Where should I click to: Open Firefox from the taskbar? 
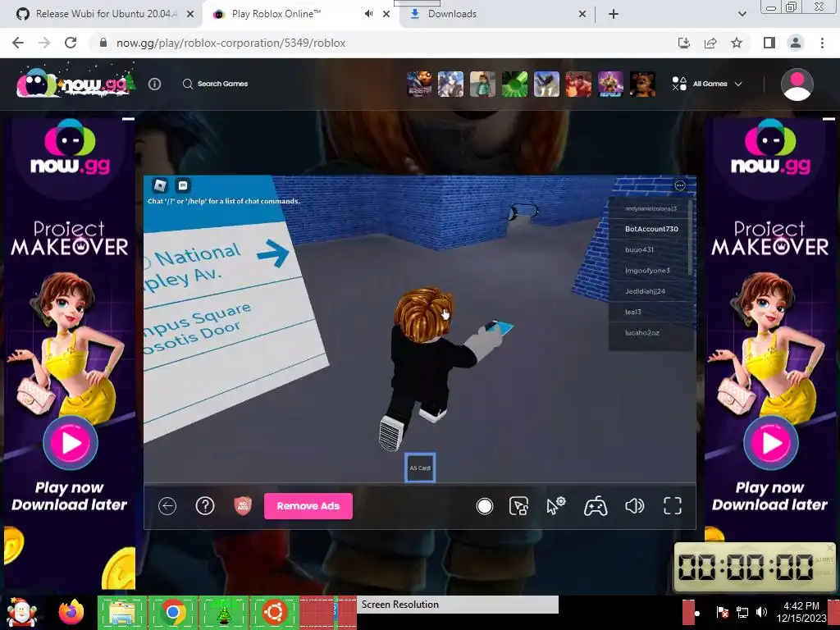click(71, 612)
